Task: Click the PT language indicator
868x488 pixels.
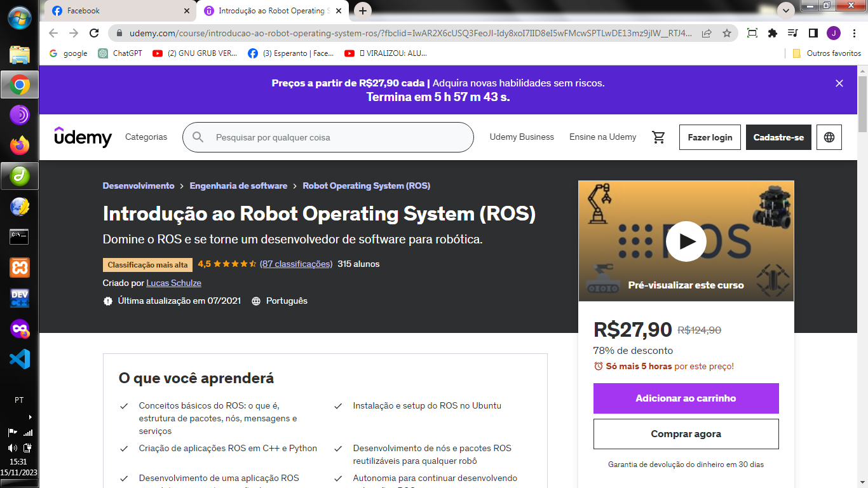Action: [19, 400]
